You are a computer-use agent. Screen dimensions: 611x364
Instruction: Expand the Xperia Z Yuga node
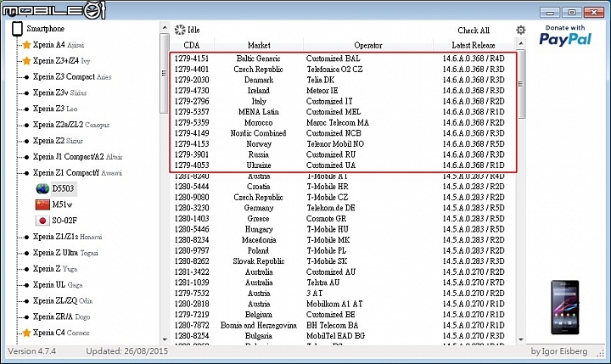coord(26,269)
